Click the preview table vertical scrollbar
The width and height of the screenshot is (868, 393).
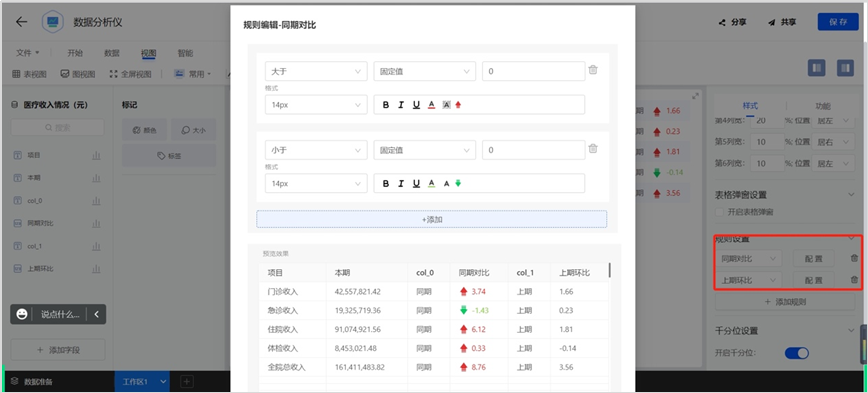tap(609, 270)
